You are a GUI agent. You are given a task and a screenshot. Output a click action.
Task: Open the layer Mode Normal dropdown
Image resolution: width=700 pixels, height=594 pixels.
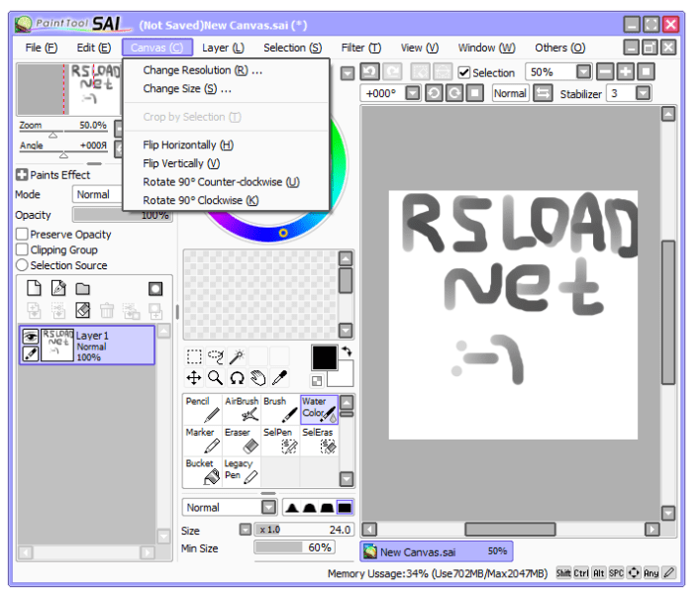coord(97,195)
